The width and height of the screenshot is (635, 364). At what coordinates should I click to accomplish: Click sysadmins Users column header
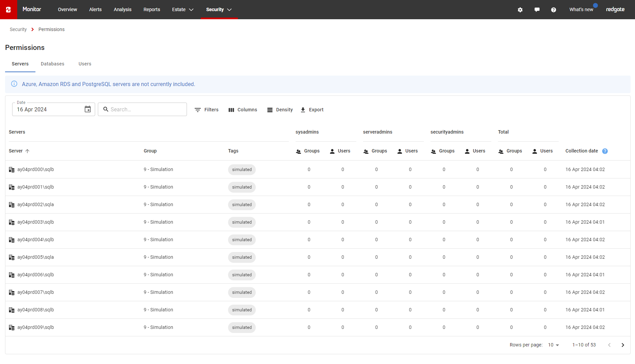(x=340, y=151)
